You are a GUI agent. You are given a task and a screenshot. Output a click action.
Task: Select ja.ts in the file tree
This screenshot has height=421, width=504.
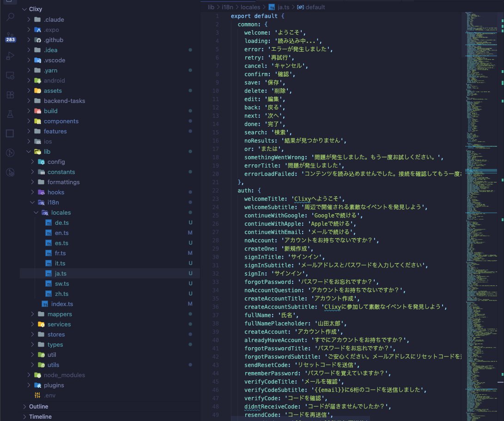pyautogui.click(x=61, y=274)
